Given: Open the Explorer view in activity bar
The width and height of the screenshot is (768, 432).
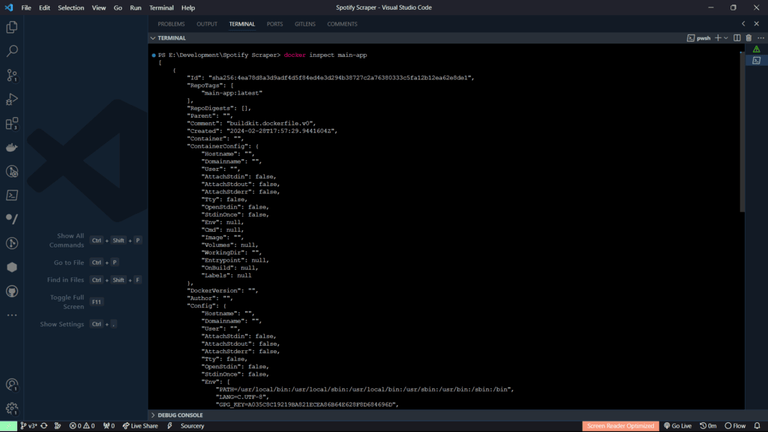Looking at the screenshot, I should pyautogui.click(x=12, y=27).
